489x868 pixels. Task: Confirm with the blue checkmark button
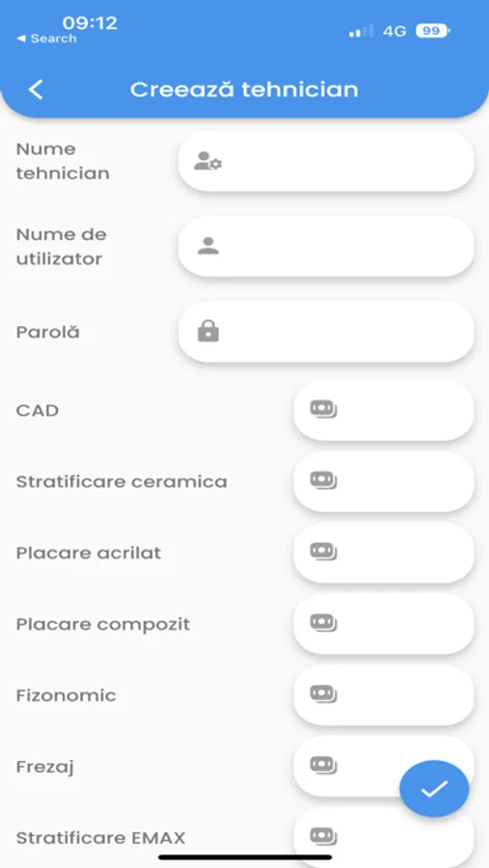tap(434, 789)
